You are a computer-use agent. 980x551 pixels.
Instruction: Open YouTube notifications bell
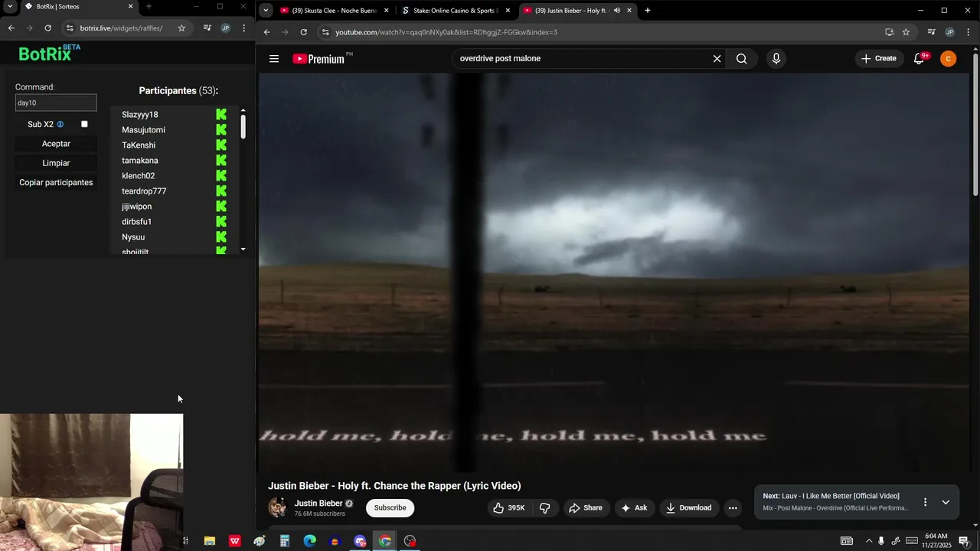920,59
